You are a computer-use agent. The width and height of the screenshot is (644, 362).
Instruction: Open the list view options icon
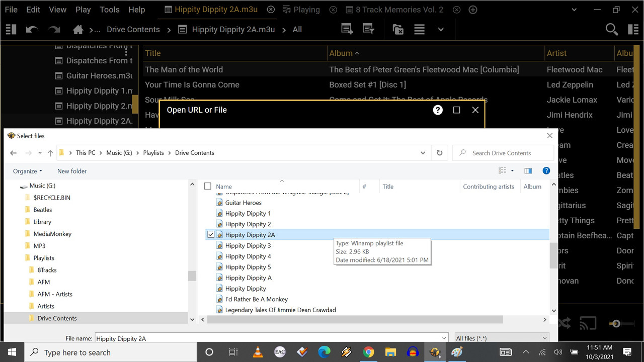pyautogui.click(x=420, y=30)
